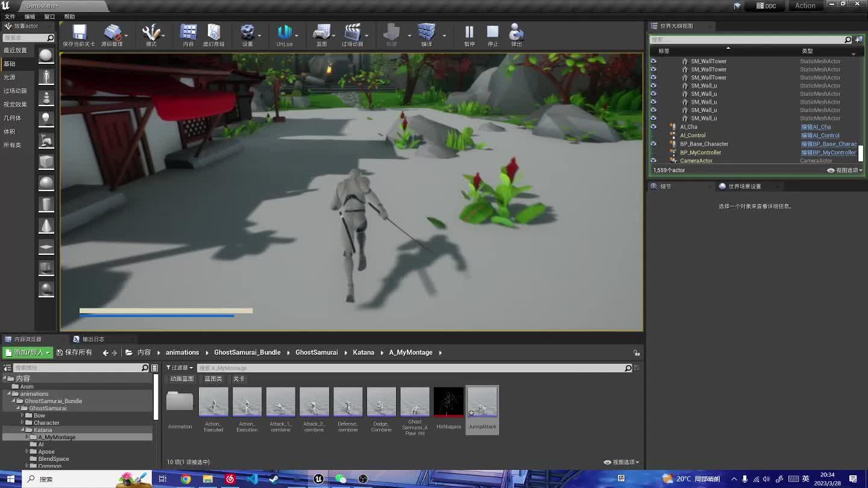Image resolution: width=868 pixels, height=488 pixels.
Task: Toggle visibility of BP_Base_Character actor
Action: click(653, 144)
